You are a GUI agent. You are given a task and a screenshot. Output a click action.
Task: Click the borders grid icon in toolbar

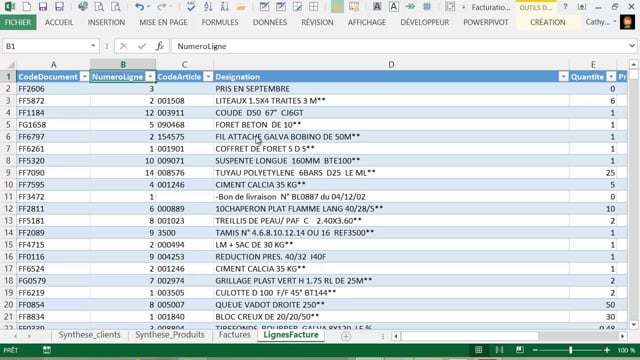pyautogui.click(x=314, y=7)
